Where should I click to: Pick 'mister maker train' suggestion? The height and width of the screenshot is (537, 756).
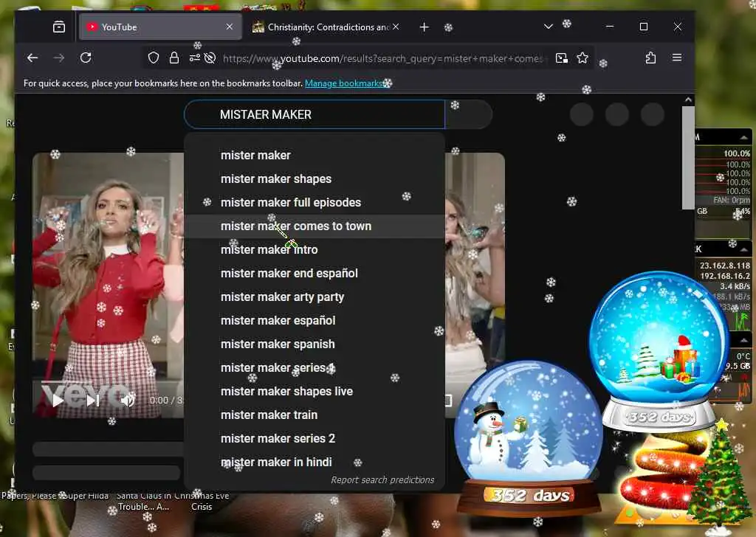315,415
